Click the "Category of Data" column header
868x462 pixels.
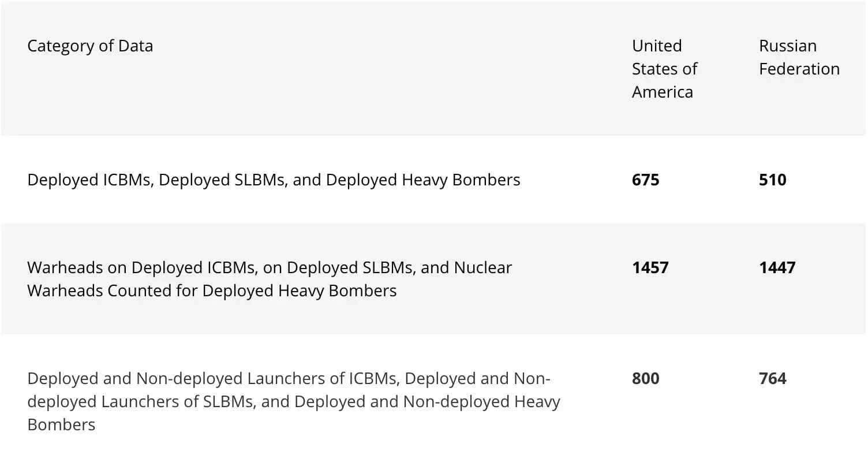pos(90,46)
